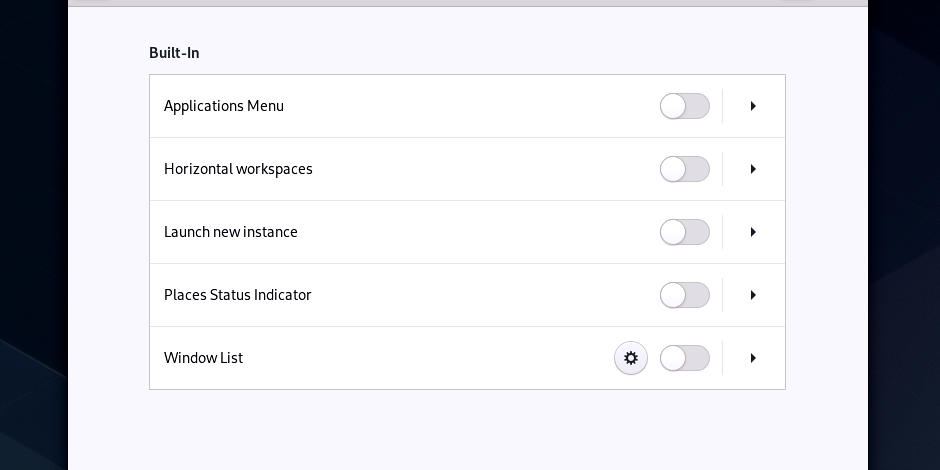The height and width of the screenshot is (470, 940).
Task: Select the Launch new instance label
Action: click(x=231, y=232)
